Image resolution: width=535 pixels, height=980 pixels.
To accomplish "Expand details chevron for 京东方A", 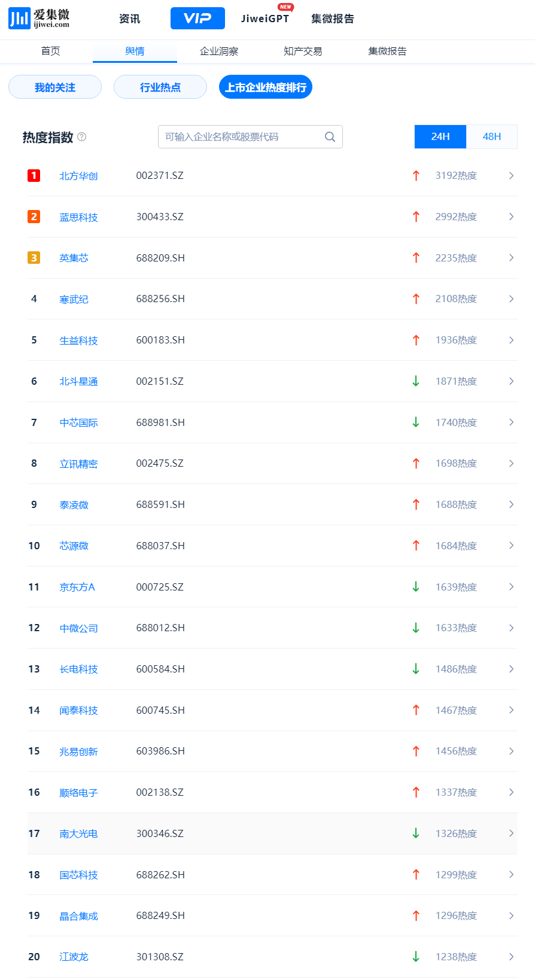I will 511,587.
